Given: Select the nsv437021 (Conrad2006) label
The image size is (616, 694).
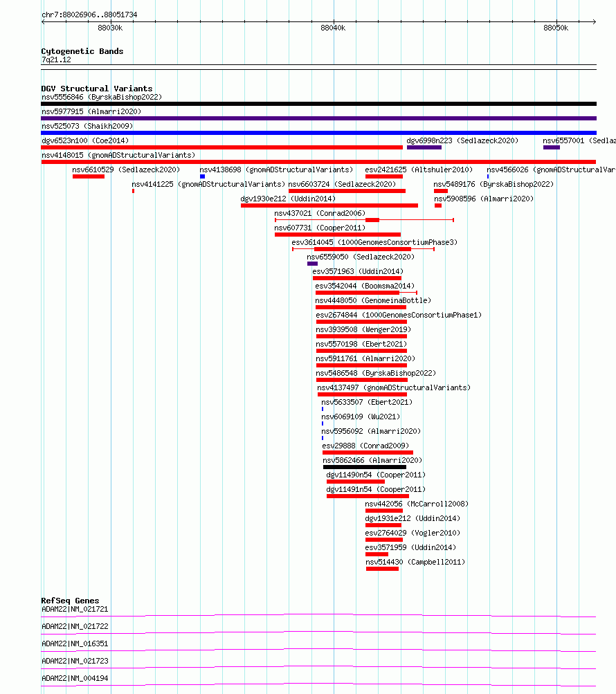Looking at the screenshot, I should (320, 214).
